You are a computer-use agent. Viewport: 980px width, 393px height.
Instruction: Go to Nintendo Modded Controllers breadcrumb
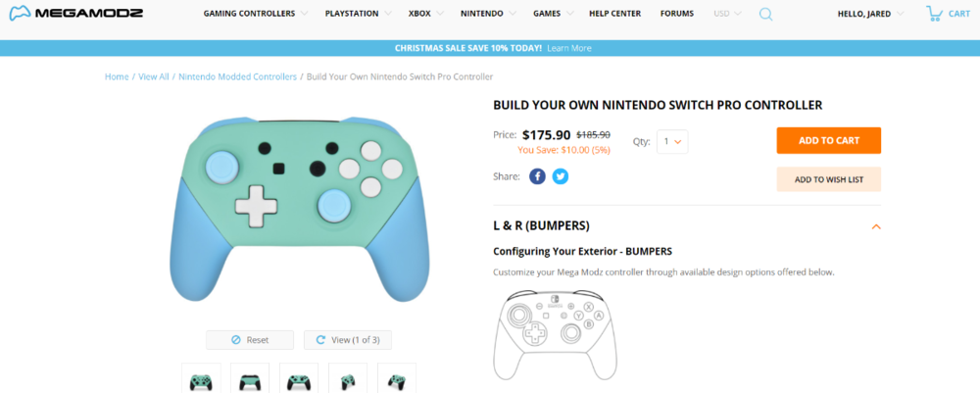coord(238,76)
